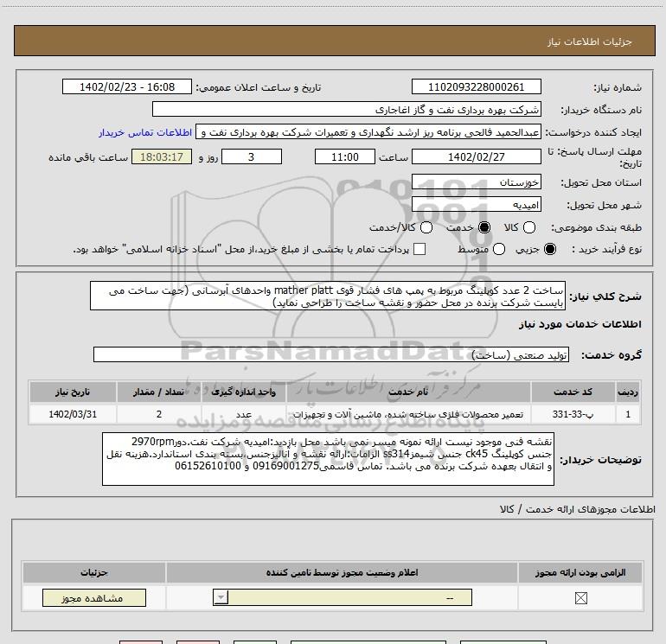Click the ردیف column header
This screenshot has width=666, height=644.
click(x=628, y=392)
